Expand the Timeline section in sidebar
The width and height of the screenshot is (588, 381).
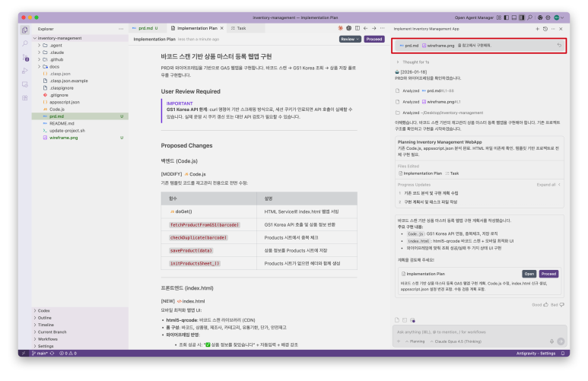47,325
